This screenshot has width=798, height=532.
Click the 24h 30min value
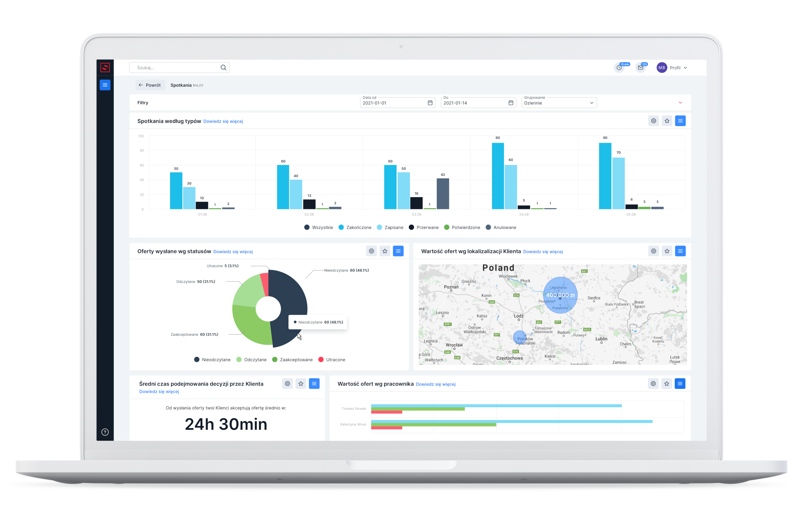[x=226, y=424]
